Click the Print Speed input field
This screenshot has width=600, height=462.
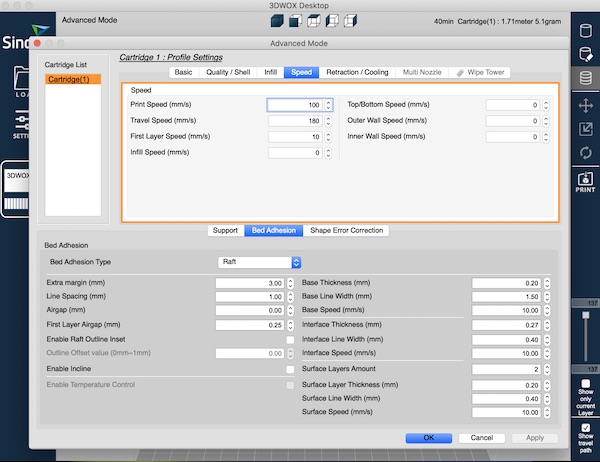[295, 105]
